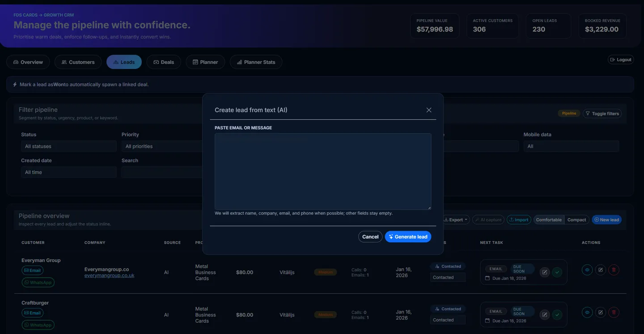Image resolution: width=644 pixels, height=334 pixels.
Task: Edit Everyman Group's next email task
Action: (x=544, y=272)
